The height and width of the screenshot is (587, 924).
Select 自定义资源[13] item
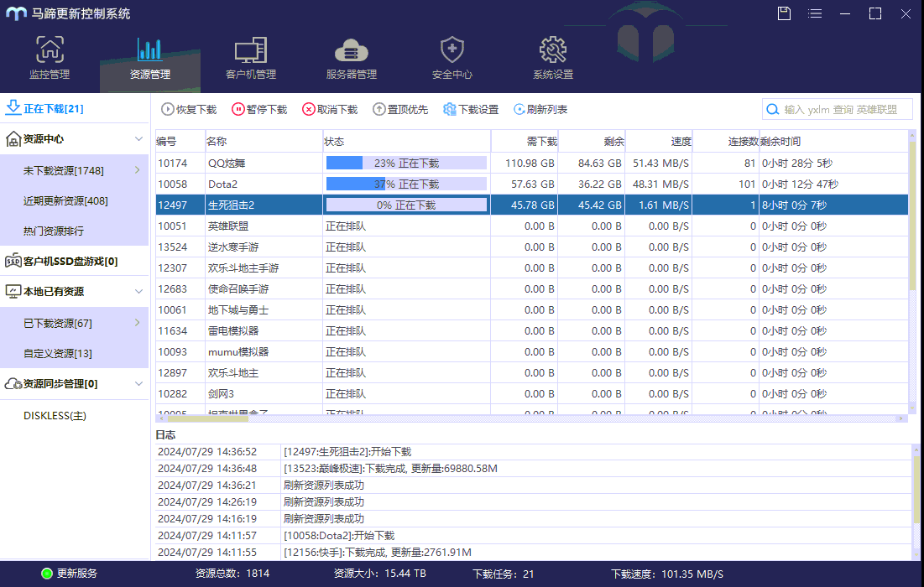click(x=58, y=353)
